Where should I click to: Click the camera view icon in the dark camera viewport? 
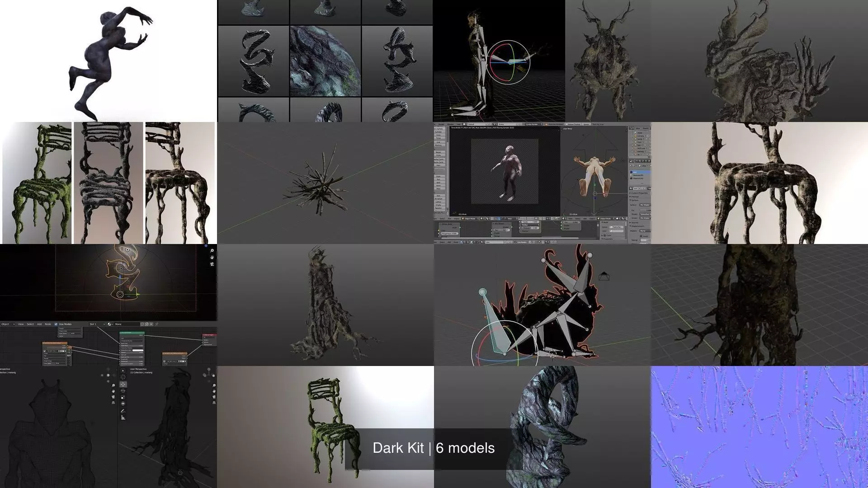[212, 264]
